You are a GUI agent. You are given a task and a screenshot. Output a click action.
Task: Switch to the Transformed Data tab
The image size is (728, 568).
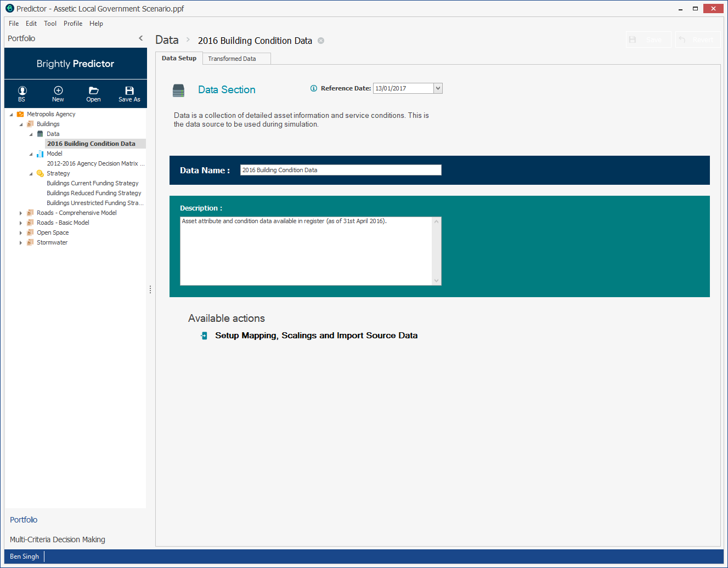(232, 59)
